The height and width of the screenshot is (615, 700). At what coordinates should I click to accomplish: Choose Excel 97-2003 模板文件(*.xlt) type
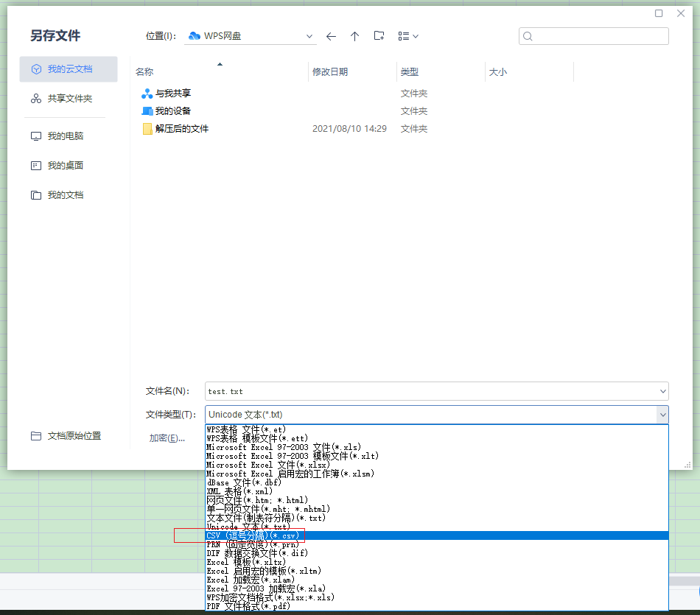pyautogui.click(x=437, y=456)
